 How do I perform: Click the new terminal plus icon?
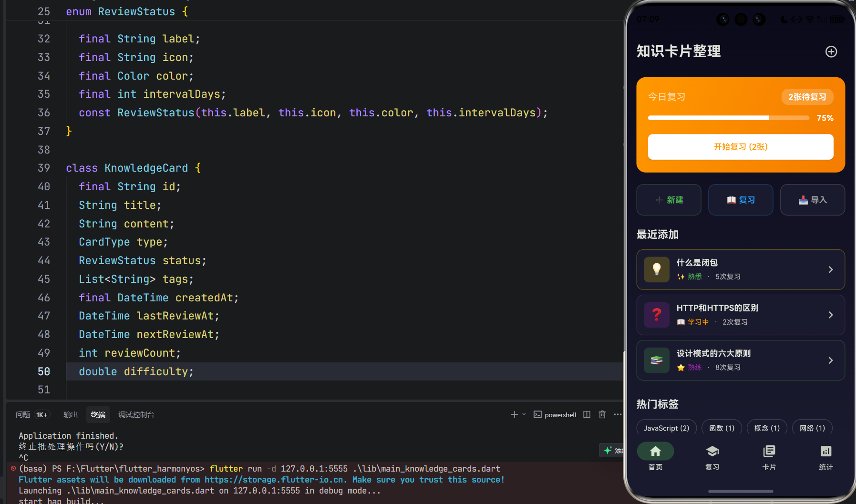tap(514, 414)
